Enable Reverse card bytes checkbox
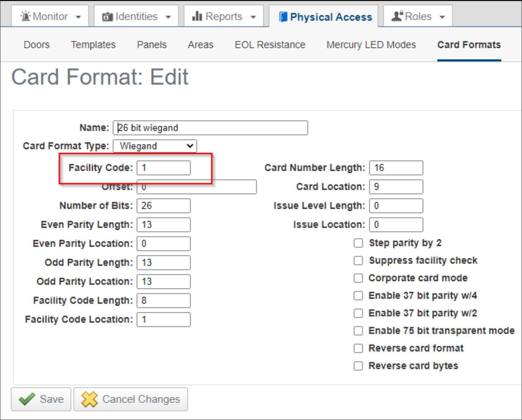The width and height of the screenshot is (522, 420). pos(358,366)
